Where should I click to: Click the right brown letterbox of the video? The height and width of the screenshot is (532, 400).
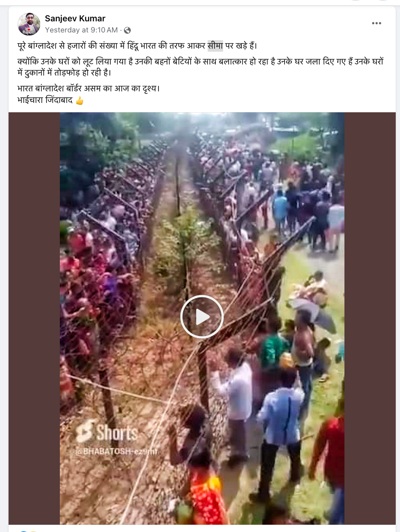coord(370,319)
